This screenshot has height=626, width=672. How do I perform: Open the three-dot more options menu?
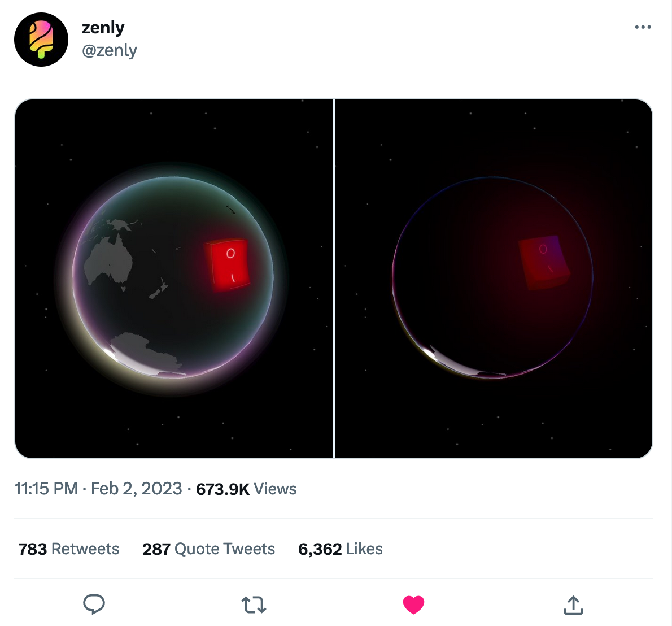(x=643, y=27)
